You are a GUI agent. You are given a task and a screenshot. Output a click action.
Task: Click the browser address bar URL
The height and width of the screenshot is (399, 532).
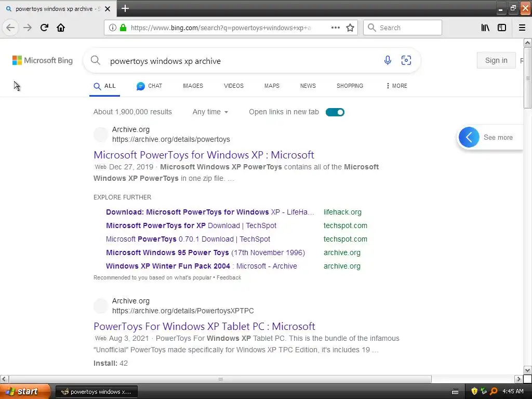click(220, 28)
